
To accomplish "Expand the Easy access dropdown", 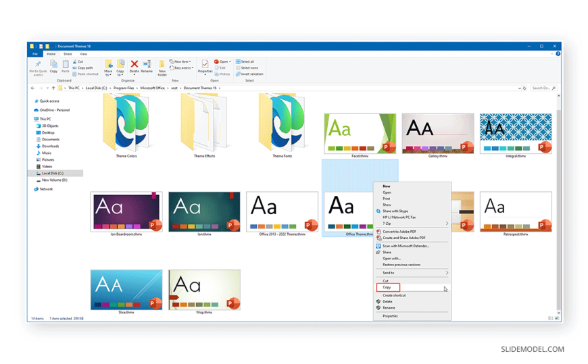I will coord(182,68).
